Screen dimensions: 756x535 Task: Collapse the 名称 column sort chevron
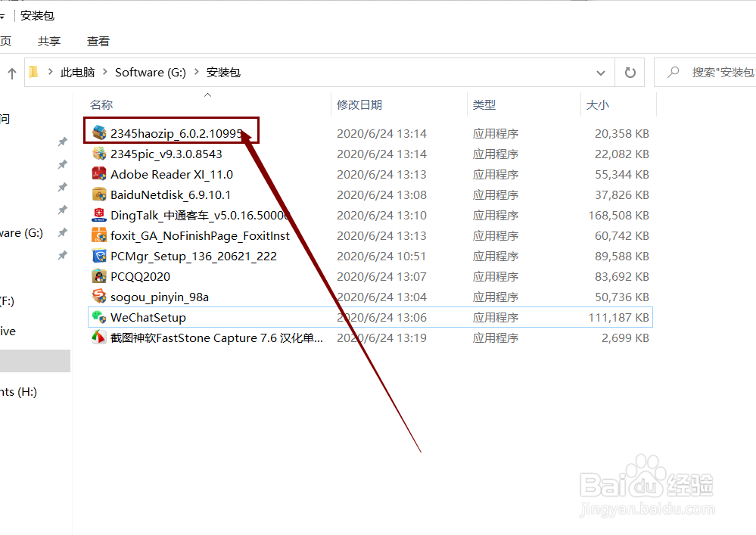pyautogui.click(x=206, y=95)
